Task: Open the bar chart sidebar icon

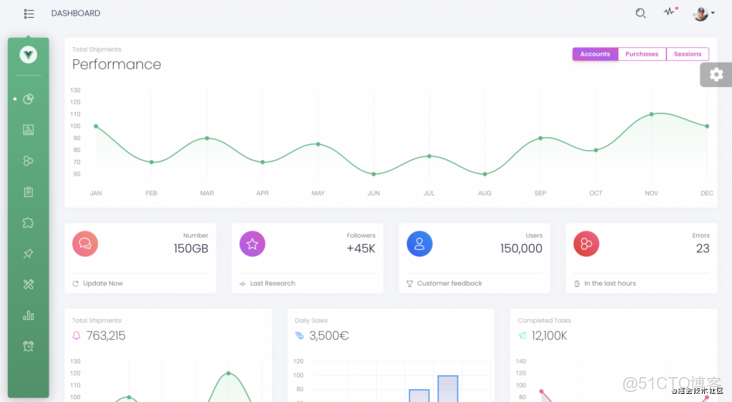Action: point(28,315)
